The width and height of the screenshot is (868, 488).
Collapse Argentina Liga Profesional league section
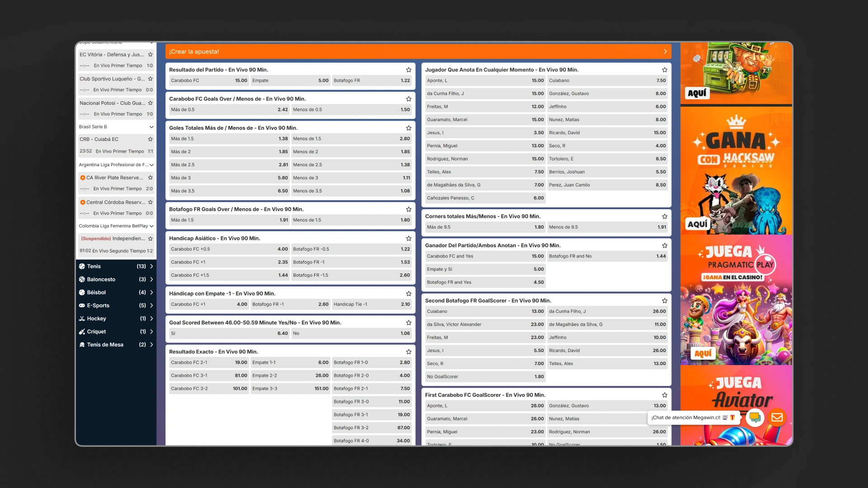(151, 165)
